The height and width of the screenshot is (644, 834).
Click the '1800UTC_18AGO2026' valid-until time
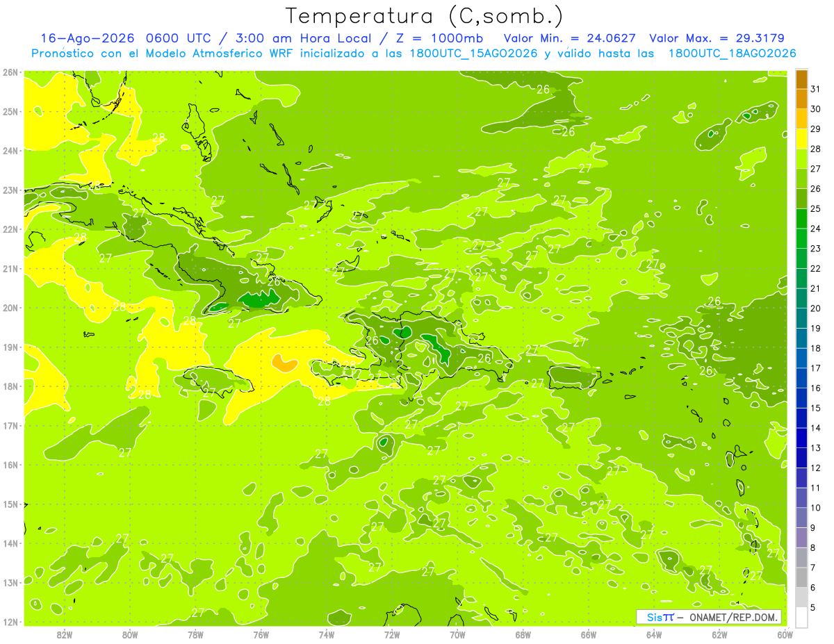pos(732,53)
